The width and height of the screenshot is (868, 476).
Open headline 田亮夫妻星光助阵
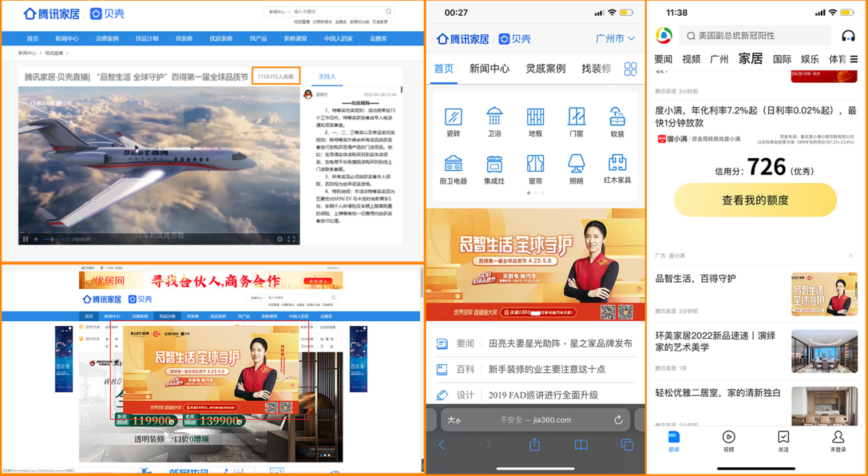point(560,344)
